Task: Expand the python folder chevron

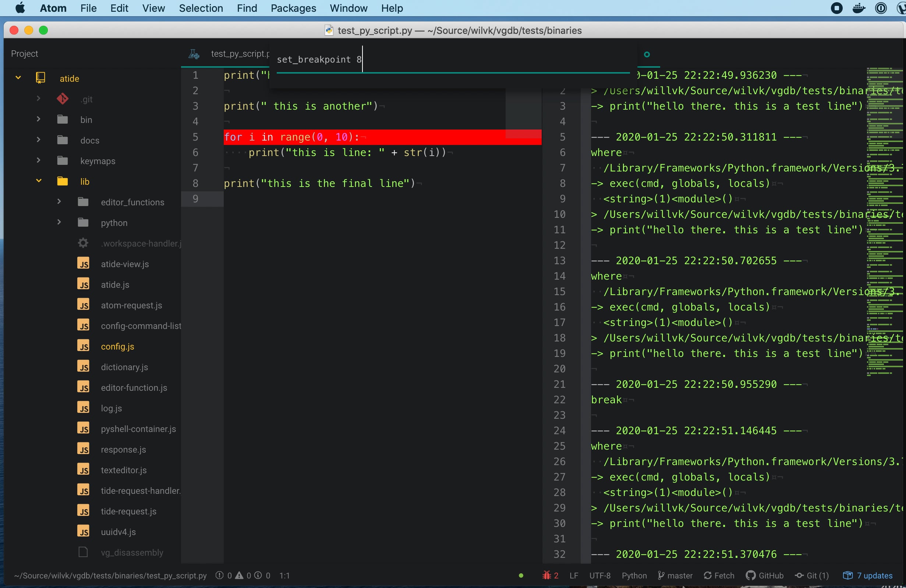Action: pyautogui.click(x=59, y=222)
